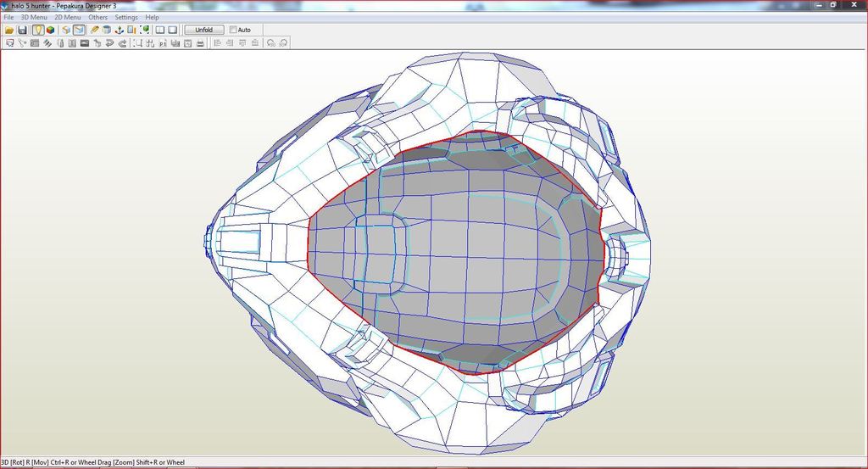This screenshot has width=868, height=469.
Task: Open the Others menu
Action: point(98,17)
